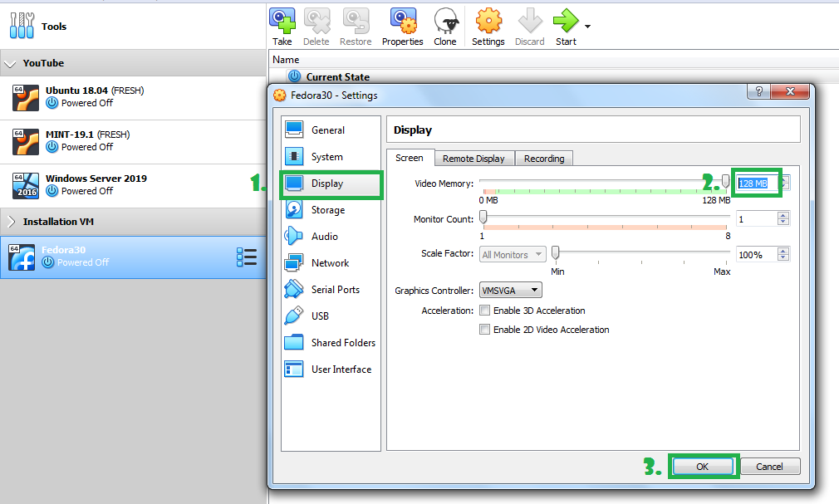Screen dimensions: 839x504
Task: Click the Delete snapshot icon
Action: pyautogui.click(x=316, y=22)
